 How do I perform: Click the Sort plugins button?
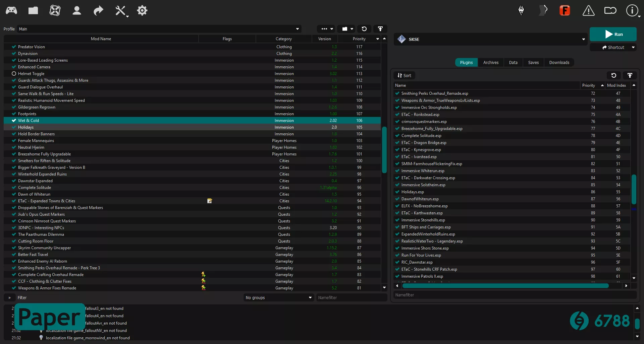pyautogui.click(x=404, y=75)
